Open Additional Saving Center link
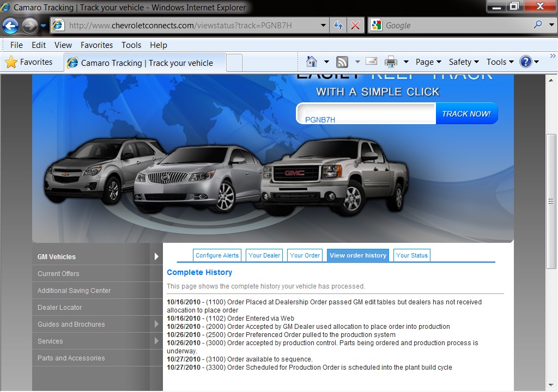 tap(74, 290)
